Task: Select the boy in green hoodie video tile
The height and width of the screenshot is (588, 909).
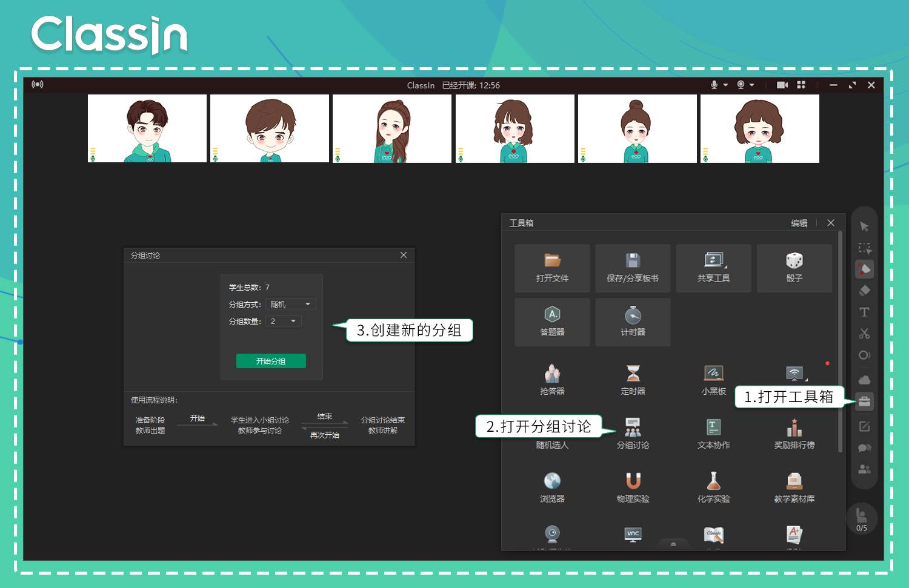Action: click(147, 128)
